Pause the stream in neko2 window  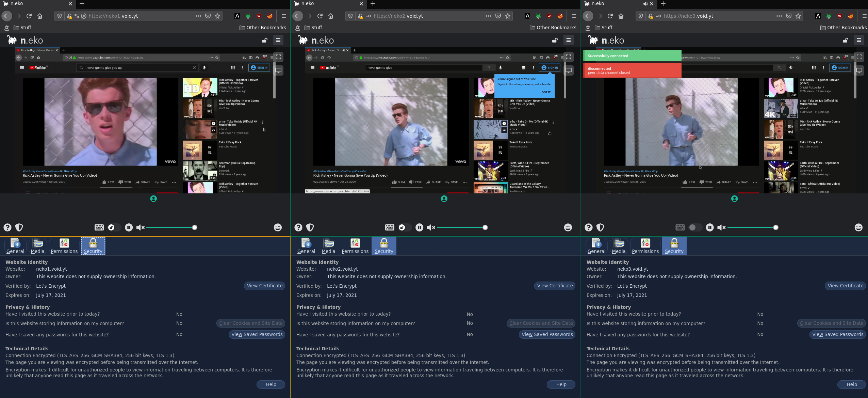(x=419, y=227)
